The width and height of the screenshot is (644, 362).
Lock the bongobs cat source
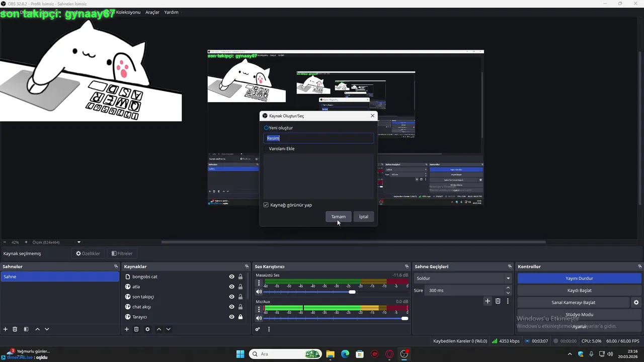[x=240, y=277]
